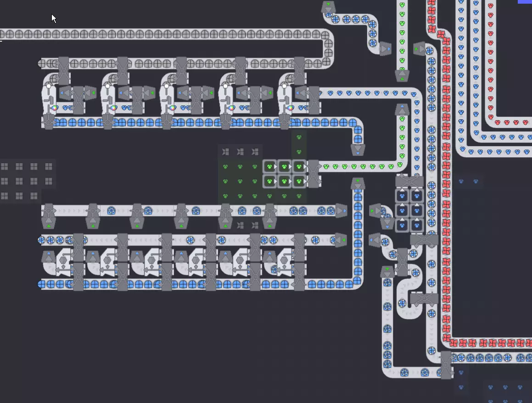The image size is (532, 403).
Task: Select the balancer above the blue extractors
Action: [409, 182]
